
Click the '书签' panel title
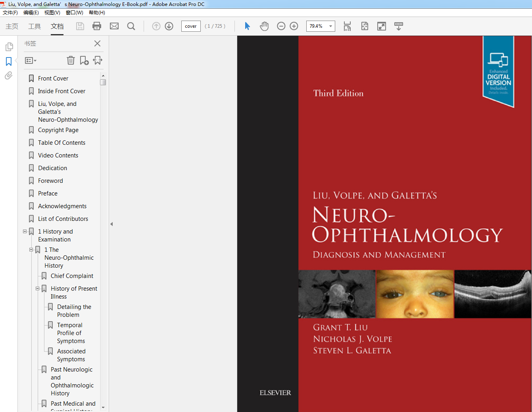(x=30, y=44)
